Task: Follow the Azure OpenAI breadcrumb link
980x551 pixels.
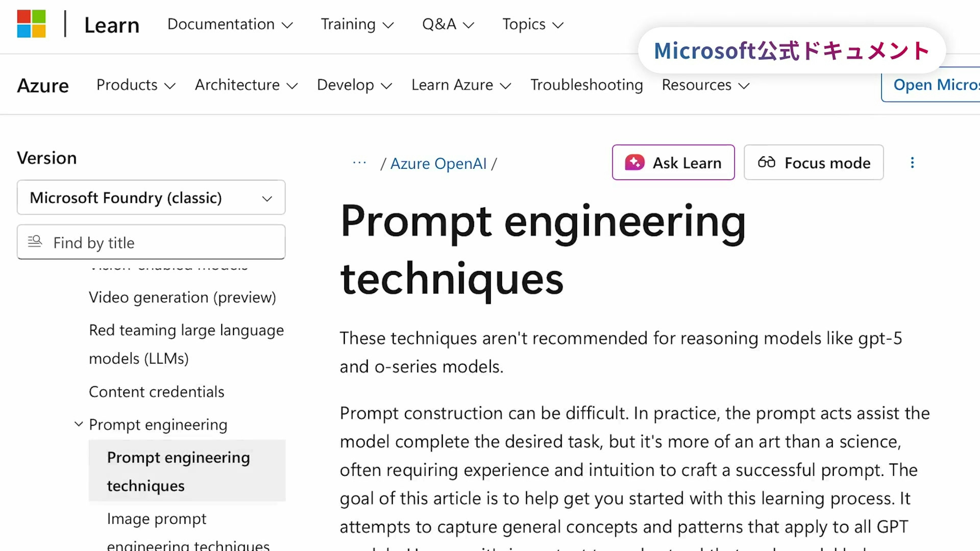Action: coord(438,164)
